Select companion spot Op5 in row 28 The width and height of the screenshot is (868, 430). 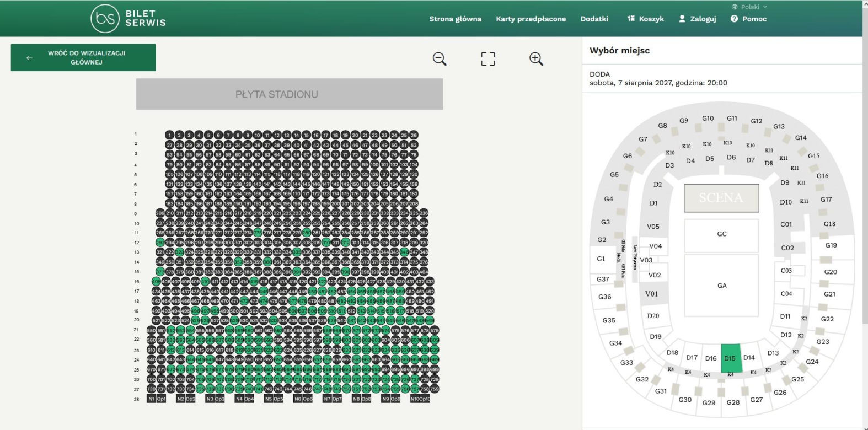pos(278,399)
